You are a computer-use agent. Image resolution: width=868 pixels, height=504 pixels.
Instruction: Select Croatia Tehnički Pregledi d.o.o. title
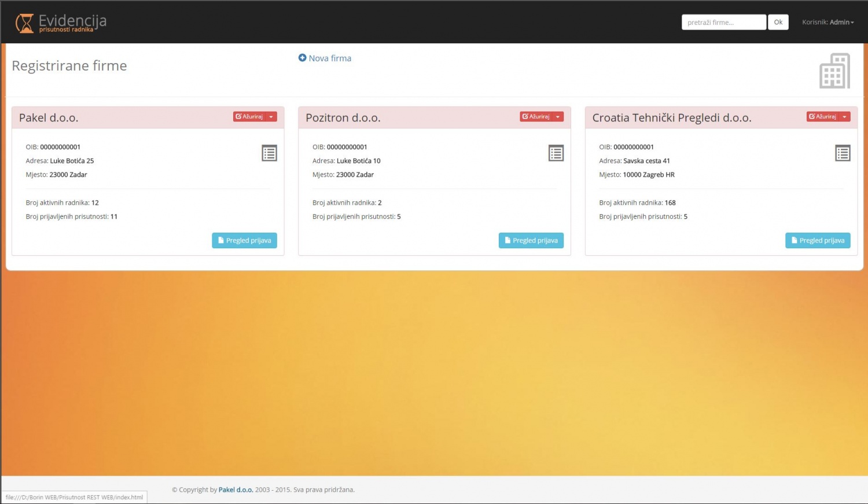tap(672, 117)
